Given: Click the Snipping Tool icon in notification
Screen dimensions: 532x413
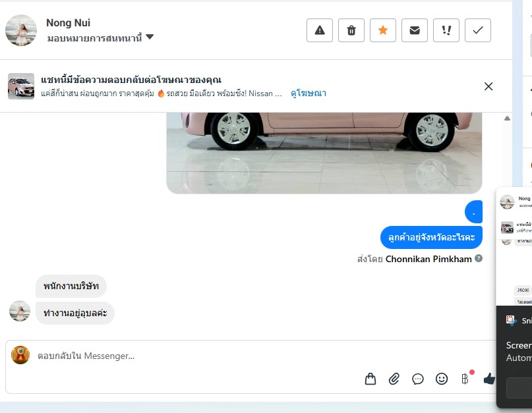Looking at the screenshot, I should (511, 320).
